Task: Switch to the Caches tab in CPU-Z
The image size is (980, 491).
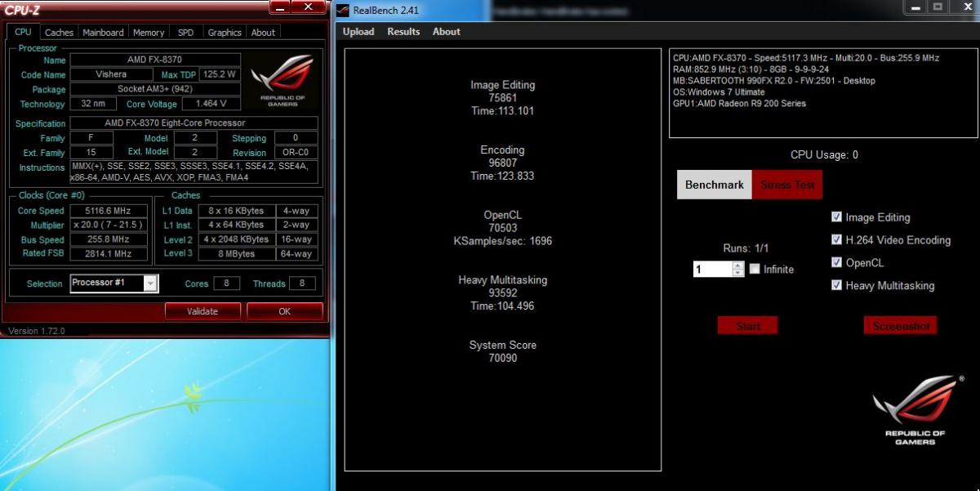Action: 59,33
